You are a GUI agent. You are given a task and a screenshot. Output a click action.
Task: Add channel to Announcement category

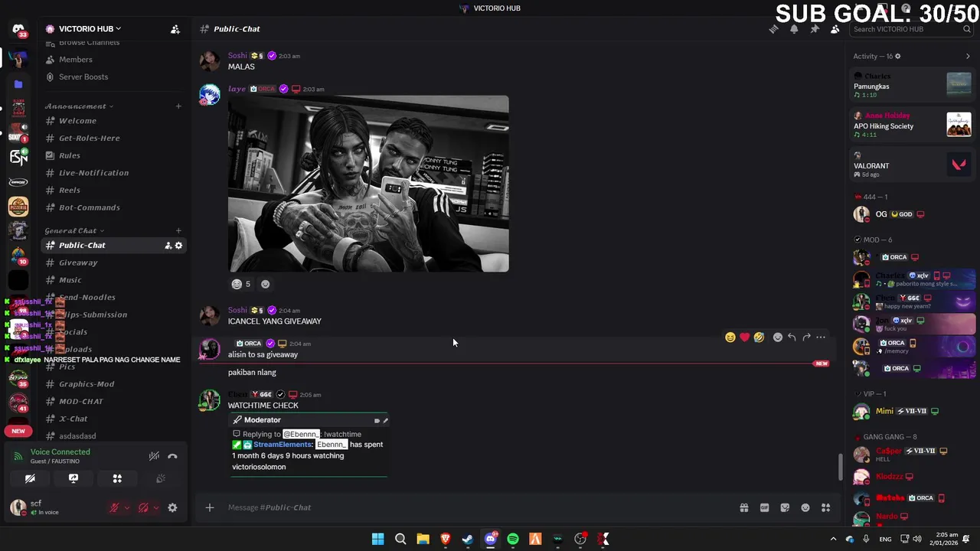178,106
